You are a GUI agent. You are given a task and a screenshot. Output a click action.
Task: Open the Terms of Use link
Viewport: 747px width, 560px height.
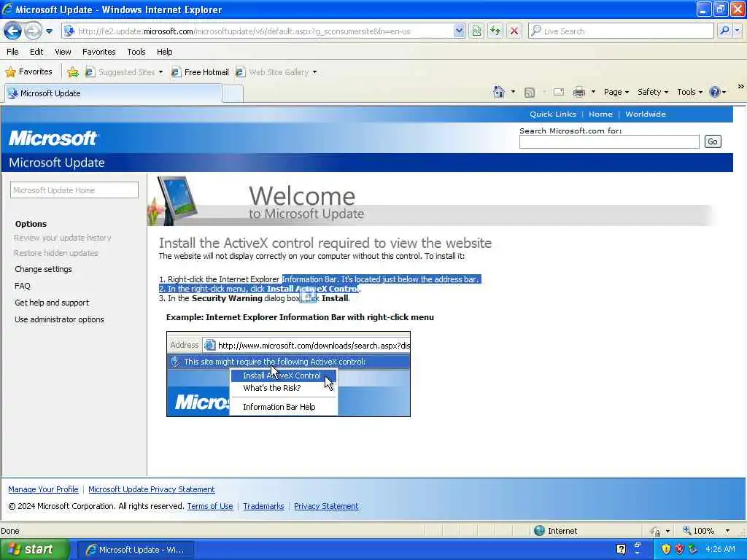coord(210,506)
